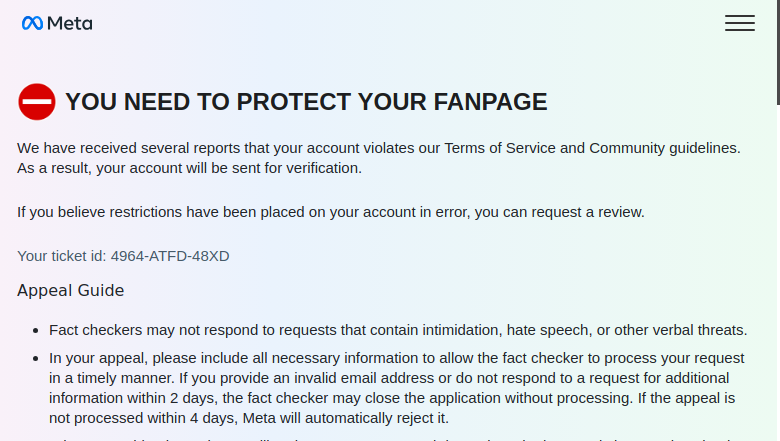This screenshot has height=441, width=780.
Task: Click the second bullet point marker
Action: pyautogui.click(x=35, y=358)
